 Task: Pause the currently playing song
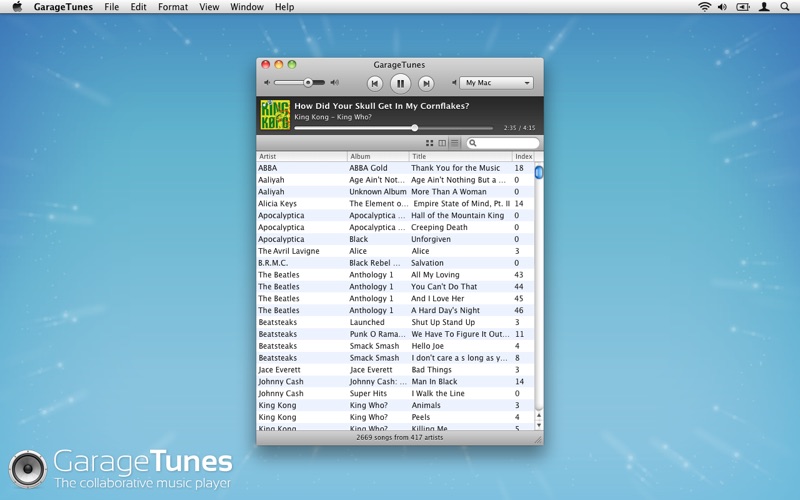(400, 84)
